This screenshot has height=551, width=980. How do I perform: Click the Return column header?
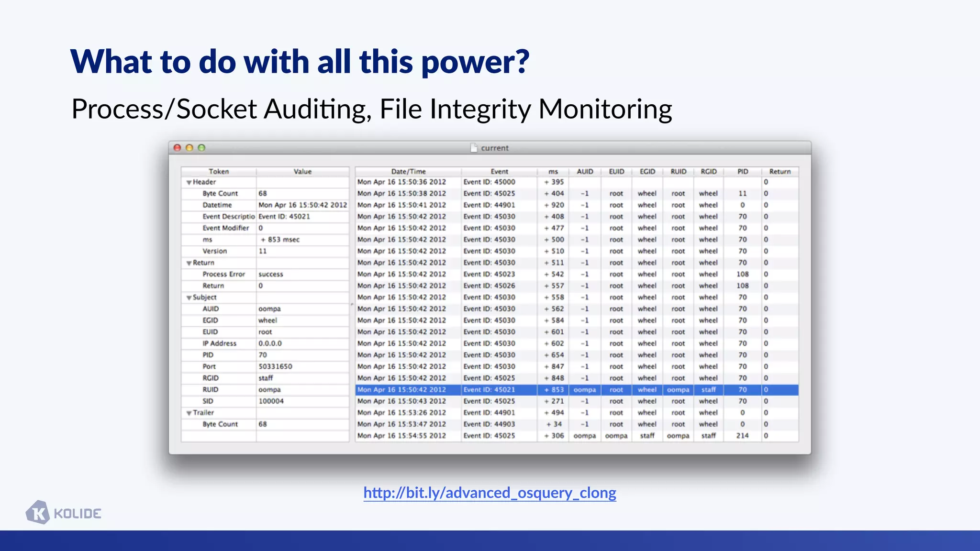point(780,171)
